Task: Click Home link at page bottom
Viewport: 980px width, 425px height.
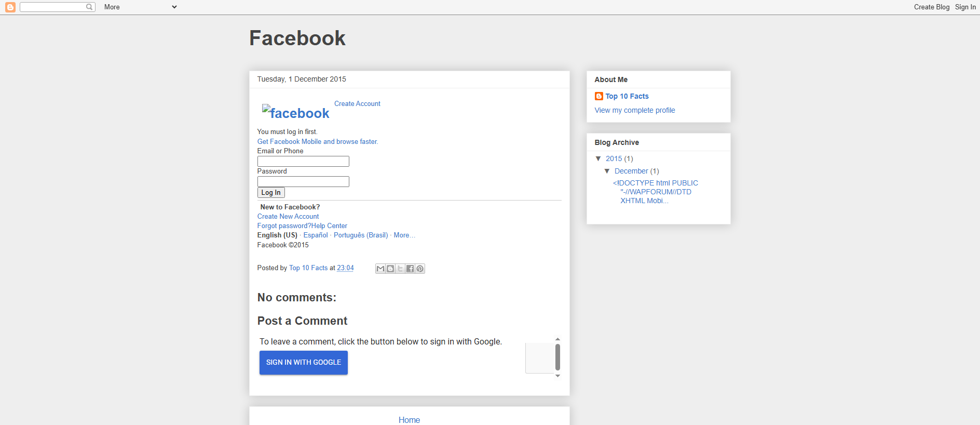Action: 409,420
